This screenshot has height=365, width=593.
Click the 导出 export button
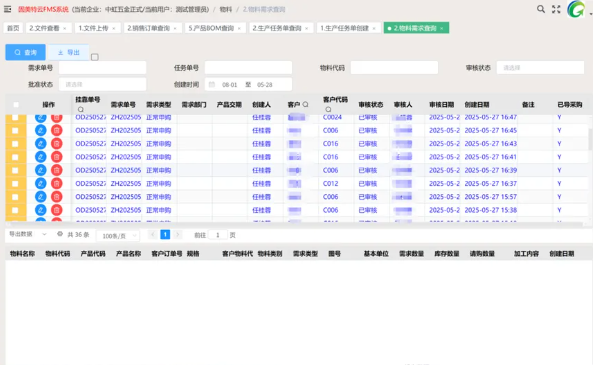68,52
